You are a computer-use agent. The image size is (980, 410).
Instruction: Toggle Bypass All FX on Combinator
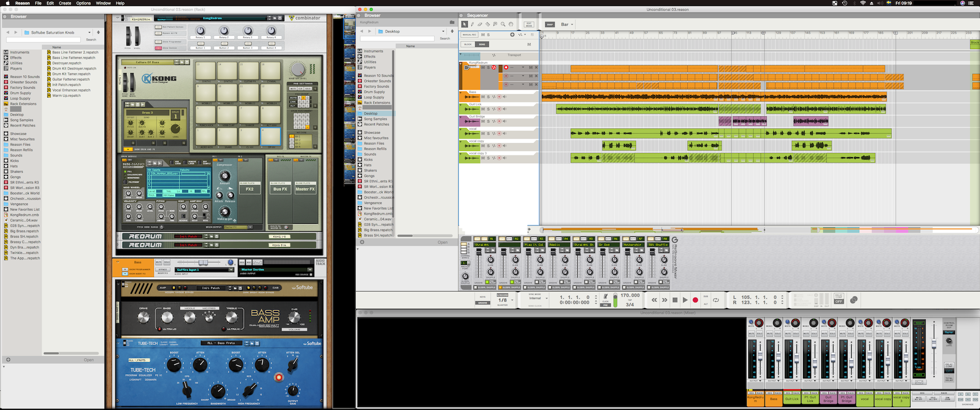(x=157, y=33)
